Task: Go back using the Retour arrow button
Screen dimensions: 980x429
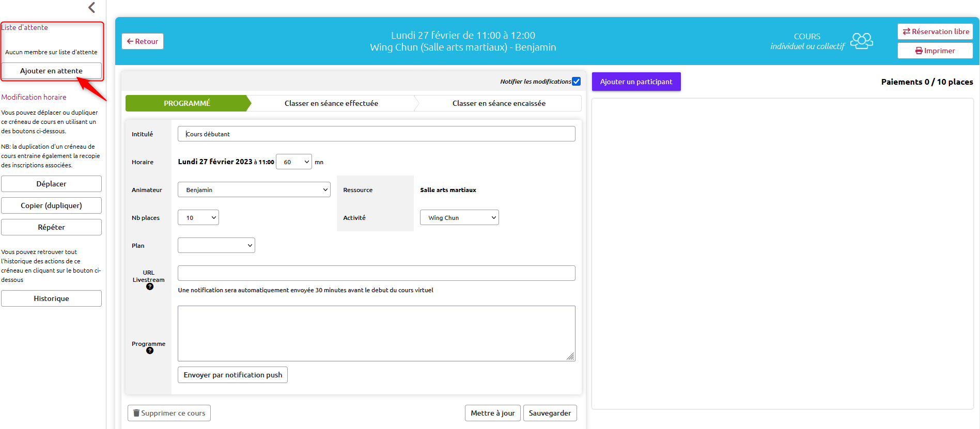Action: tap(143, 41)
